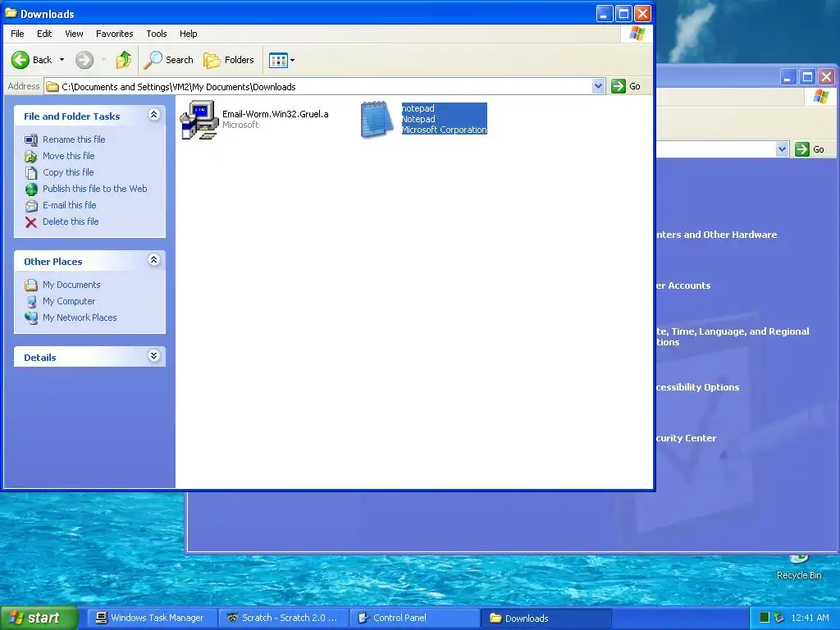Click the taskbar clock
Image resolution: width=840 pixels, height=630 pixels.
[810, 618]
